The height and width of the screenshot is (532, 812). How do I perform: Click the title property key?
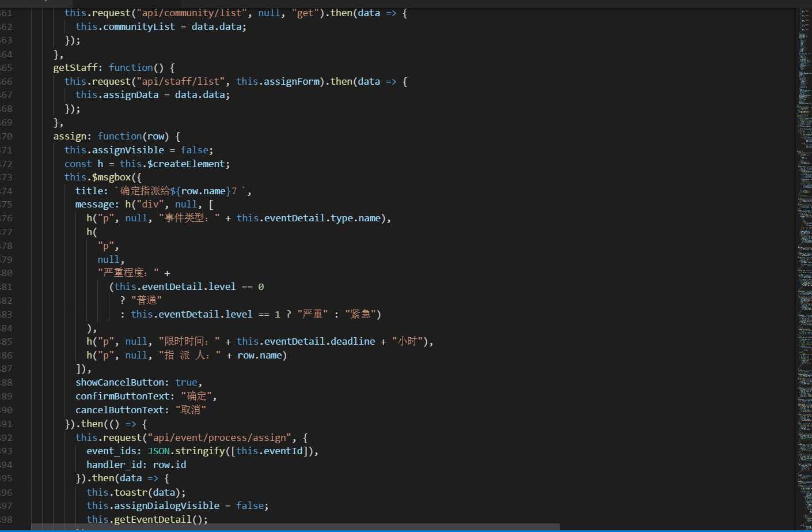coord(90,191)
